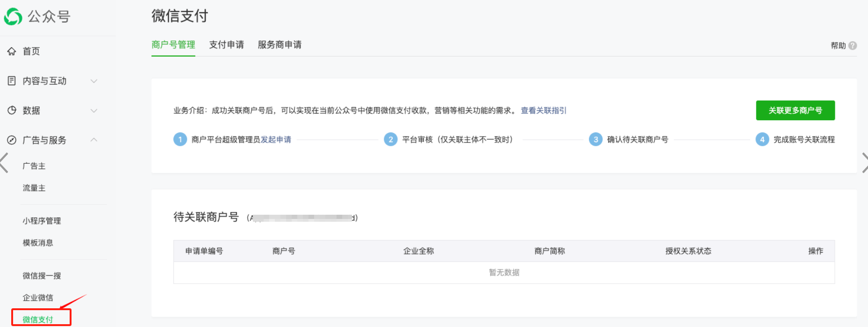Click the 企业全称 column header

[x=419, y=251]
